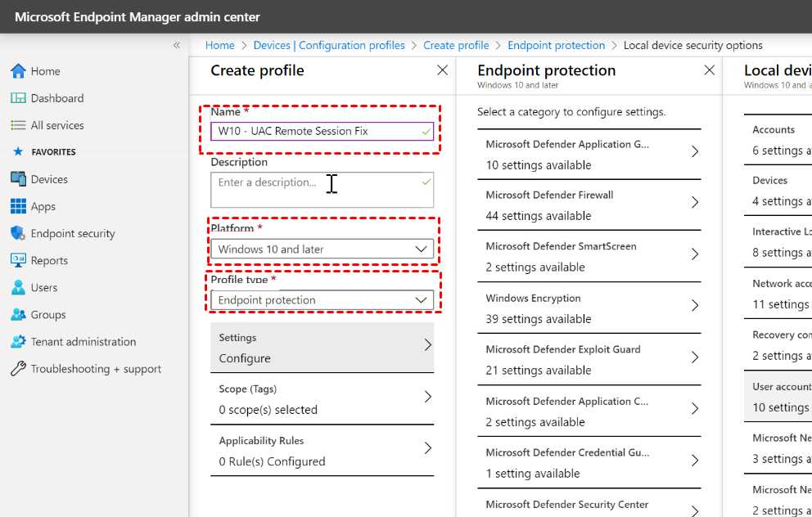Screen dimensions: 812x517
Task: Click the Description text box
Action: [322, 190]
